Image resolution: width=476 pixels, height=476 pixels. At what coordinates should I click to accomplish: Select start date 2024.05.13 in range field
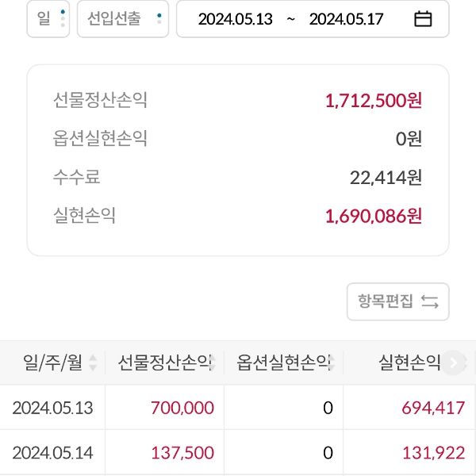pyautogui.click(x=235, y=19)
